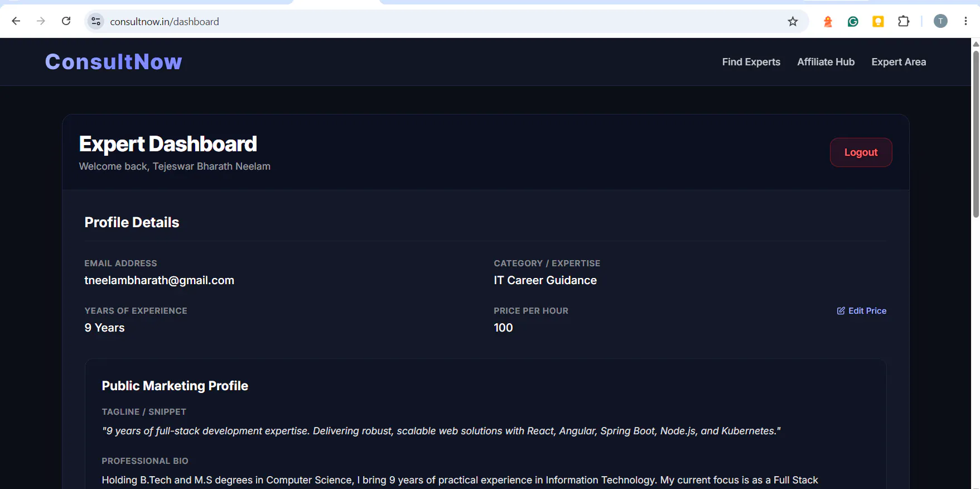This screenshot has height=489, width=980.
Task: Click the Edit Price pencil icon
Action: click(841, 311)
